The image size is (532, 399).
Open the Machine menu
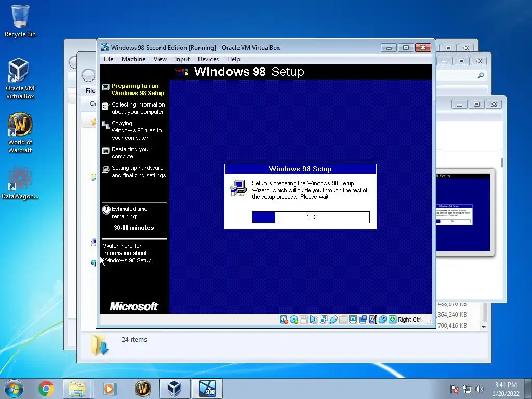tap(134, 59)
